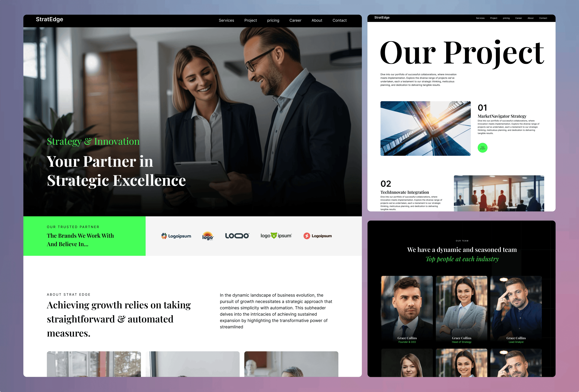Click the green arrow button on project 01
579x392 pixels.
point(482,148)
